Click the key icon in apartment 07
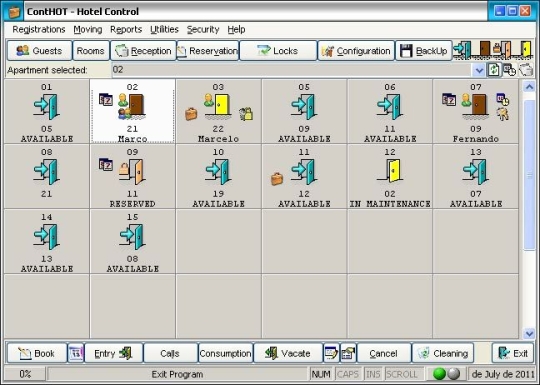Screen dimensions: 540x385 point(503,114)
